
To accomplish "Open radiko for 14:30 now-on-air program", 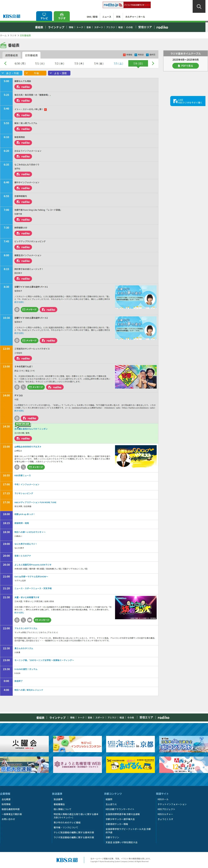I will [23, 438].
